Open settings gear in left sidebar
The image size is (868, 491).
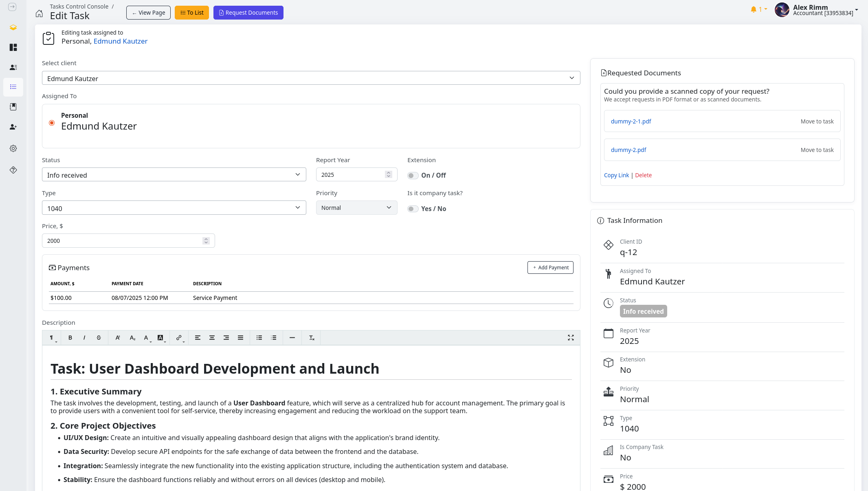[13, 148]
